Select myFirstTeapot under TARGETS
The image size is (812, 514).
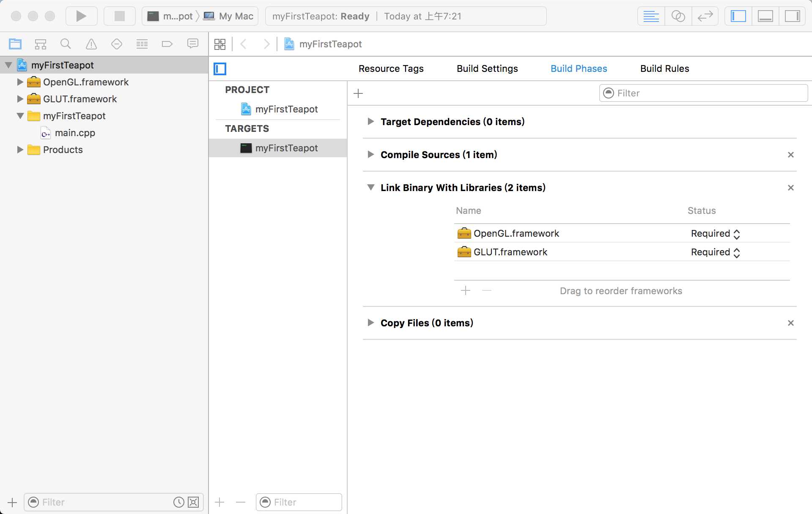[x=278, y=148]
